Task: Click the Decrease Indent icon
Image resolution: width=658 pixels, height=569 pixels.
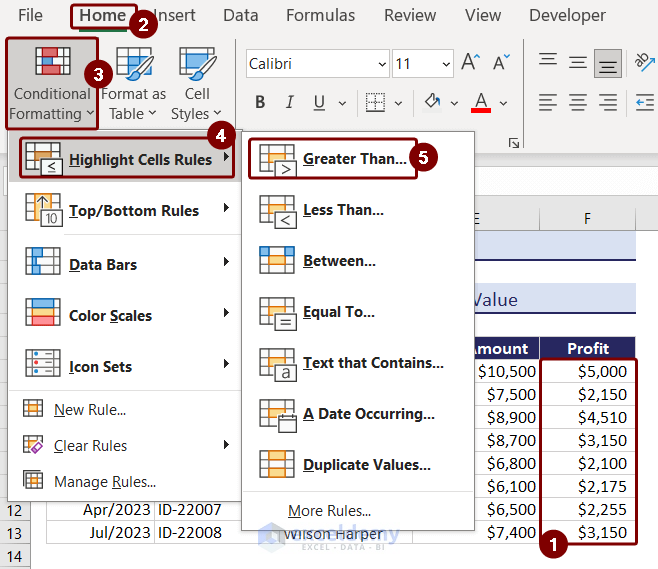Action: pyautogui.click(x=645, y=102)
